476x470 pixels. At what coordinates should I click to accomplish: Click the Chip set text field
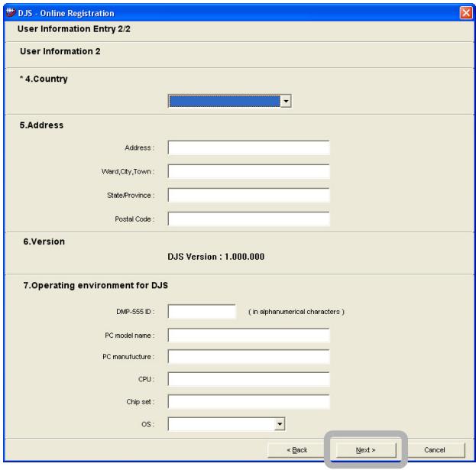tap(248, 402)
